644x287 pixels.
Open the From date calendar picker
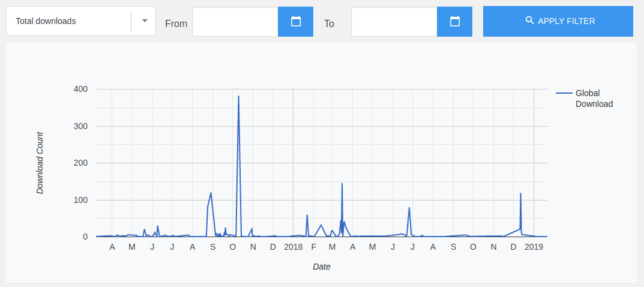tap(296, 22)
